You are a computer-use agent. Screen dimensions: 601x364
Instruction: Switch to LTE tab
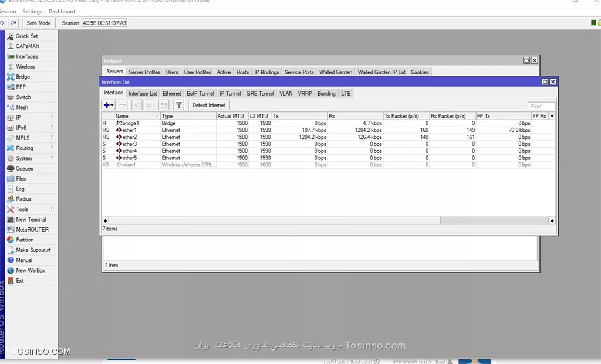click(x=346, y=93)
